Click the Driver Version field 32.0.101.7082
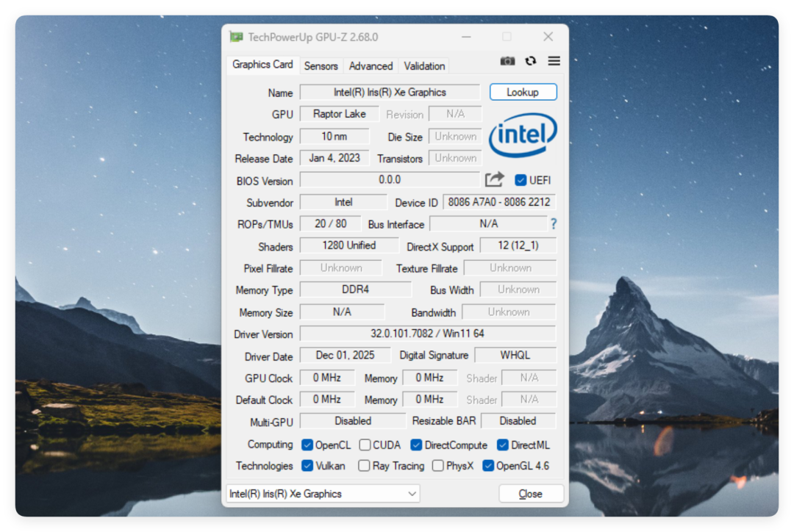The image size is (794, 532). point(428,334)
